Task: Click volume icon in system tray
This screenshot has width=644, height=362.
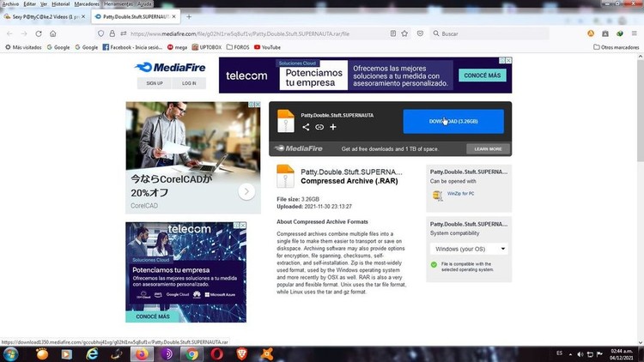Action: pos(580,354)
